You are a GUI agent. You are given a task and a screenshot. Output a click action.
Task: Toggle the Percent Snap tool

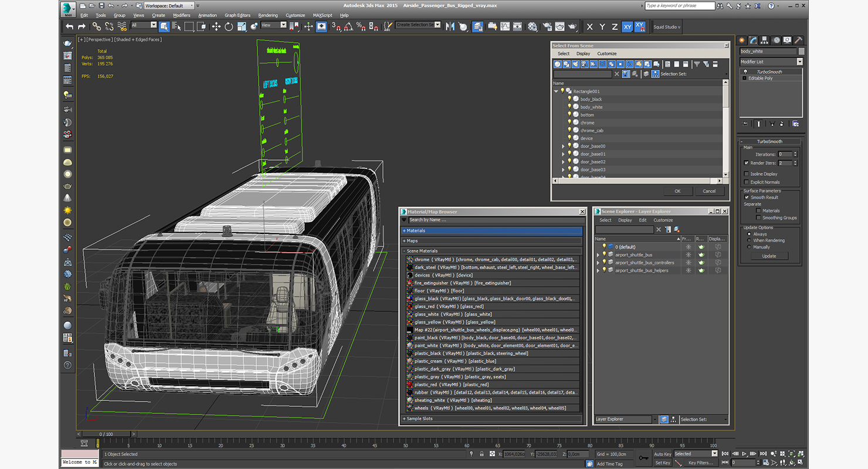coord(361,26)
